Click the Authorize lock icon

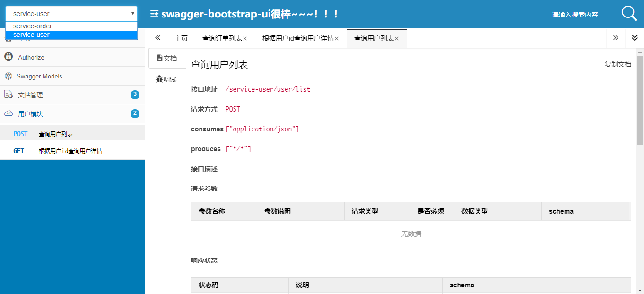(9, 57)
